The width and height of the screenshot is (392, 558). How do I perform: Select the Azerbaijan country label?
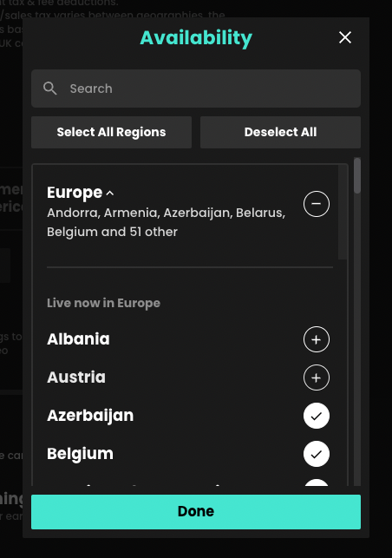(90, 416)
